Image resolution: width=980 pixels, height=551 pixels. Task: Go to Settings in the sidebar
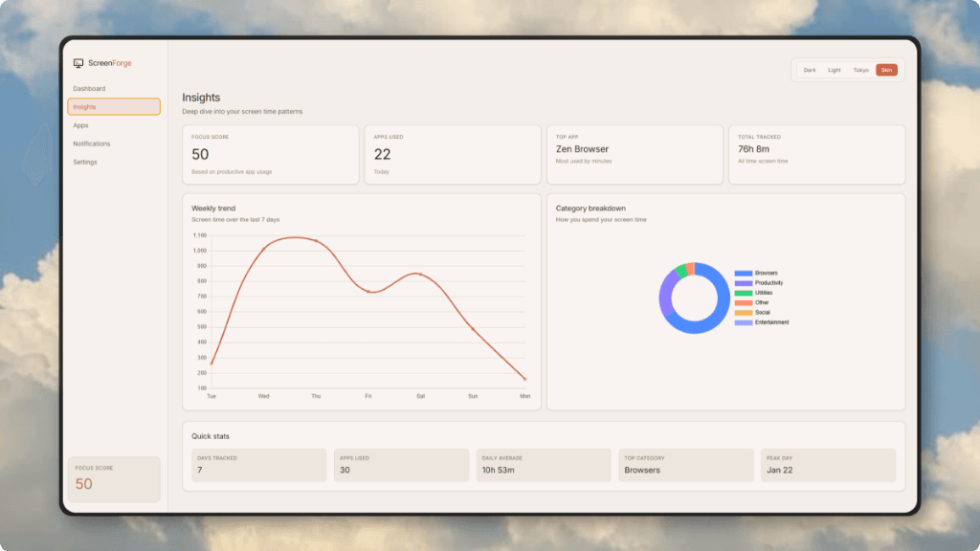point(85,162)
